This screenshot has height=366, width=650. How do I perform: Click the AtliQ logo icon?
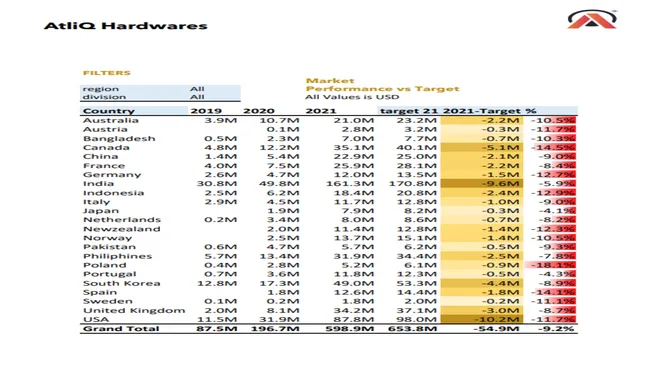pyautogui.click(x=592, y=19)
